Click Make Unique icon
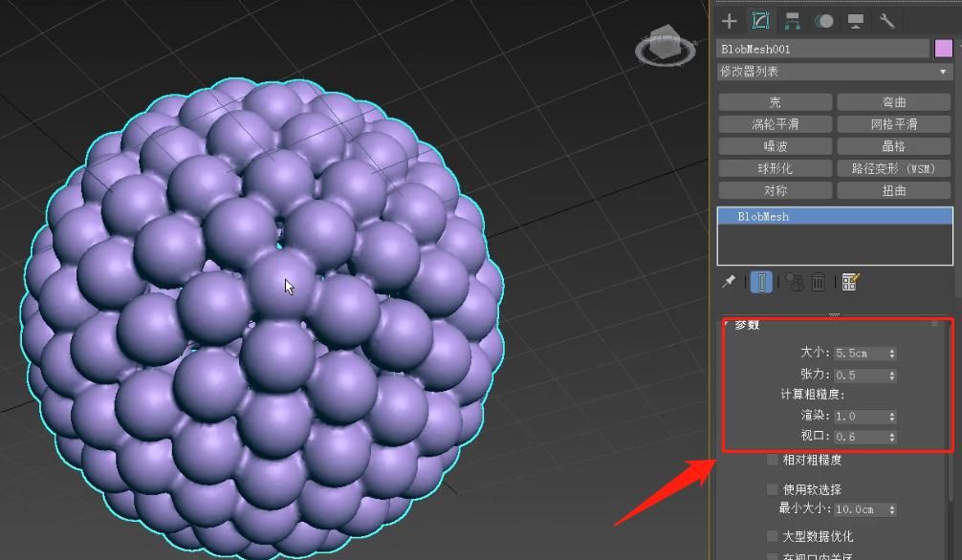Viewport: 962px width, 560px height. [795, 282]
